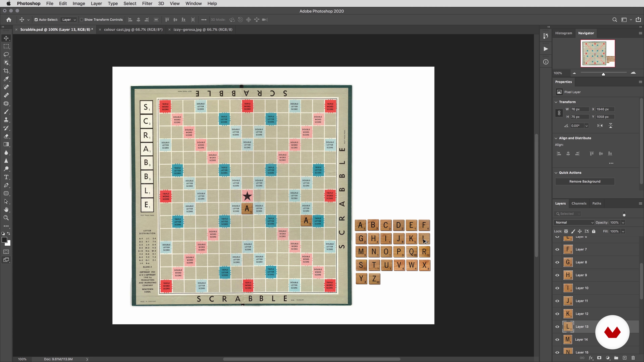Open the Info panel icon
The image size is (644, 362).
[x=546, y=62]
